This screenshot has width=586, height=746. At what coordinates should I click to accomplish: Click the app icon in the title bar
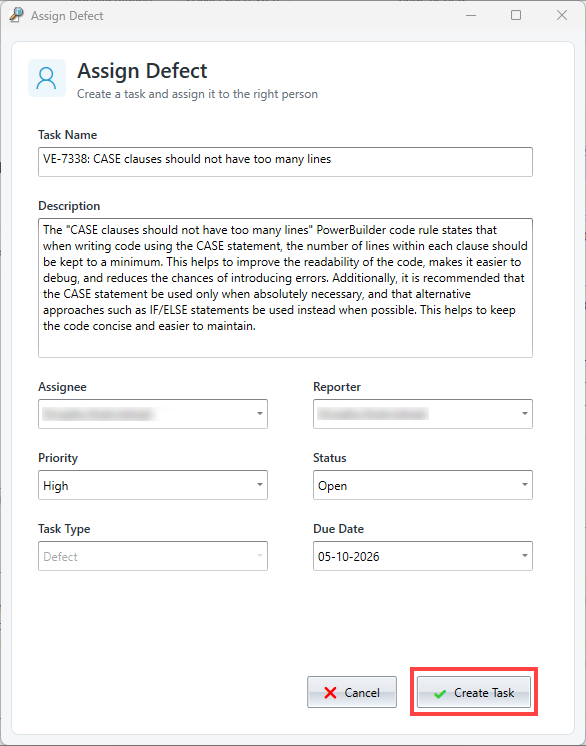click(x=16, y=15)
